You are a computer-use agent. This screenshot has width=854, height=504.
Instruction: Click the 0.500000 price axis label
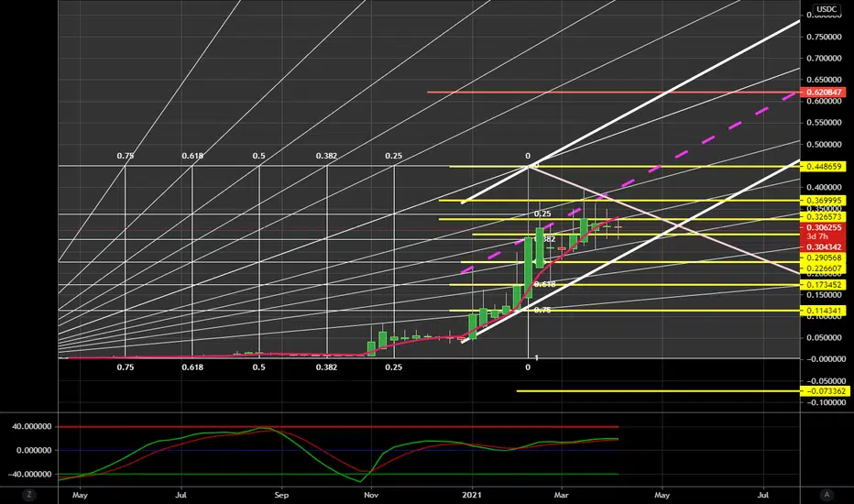[824, 145]
